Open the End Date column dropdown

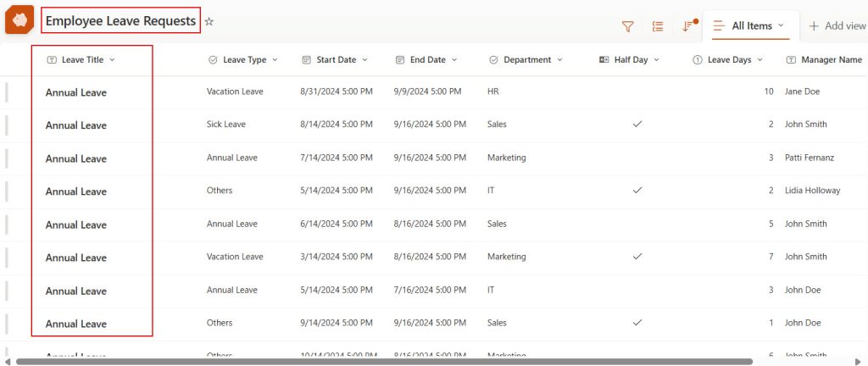(454, 59)
